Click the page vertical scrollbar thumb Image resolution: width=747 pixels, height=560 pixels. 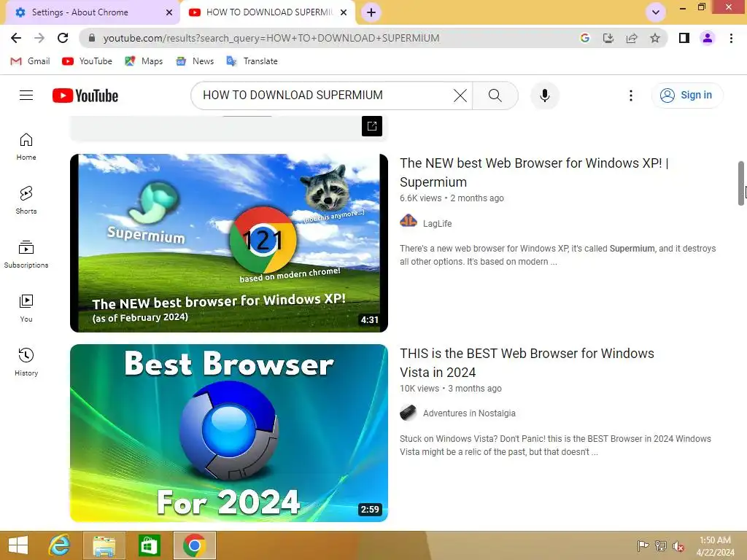point(741,183)
